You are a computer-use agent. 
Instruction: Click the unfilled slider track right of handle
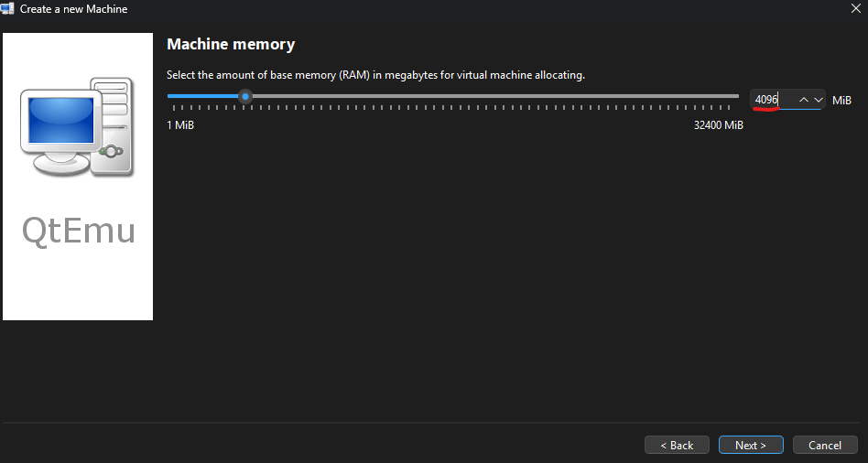coord(494,96)
